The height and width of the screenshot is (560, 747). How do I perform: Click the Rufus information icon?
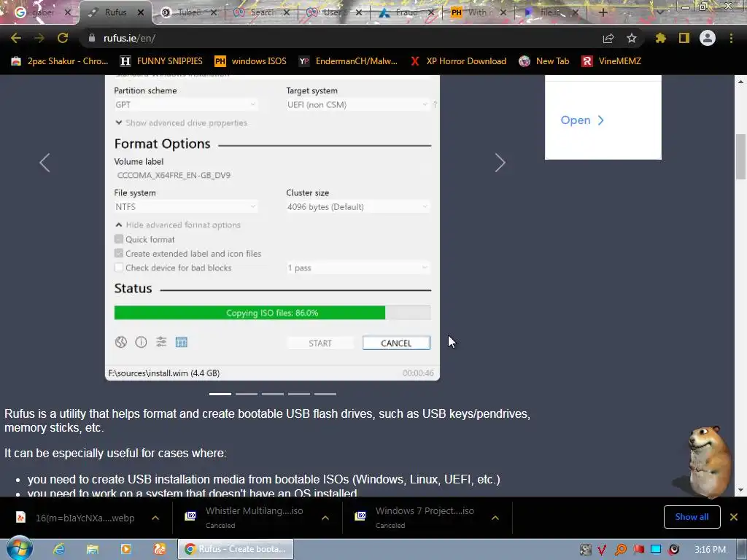141,342
